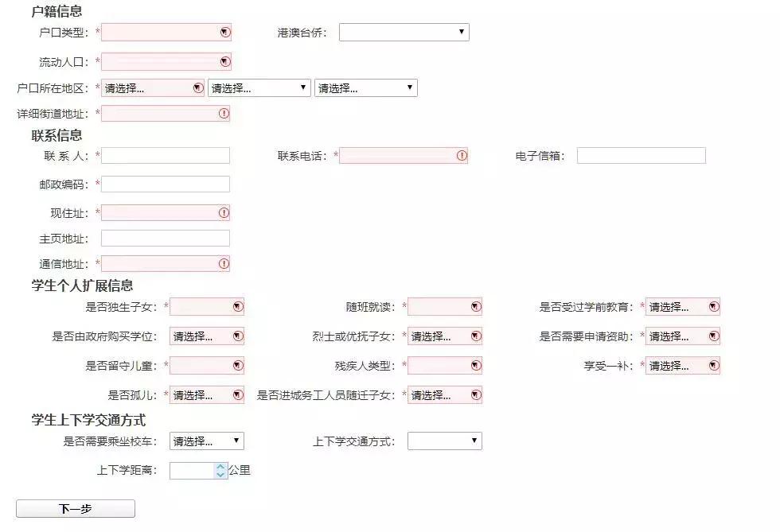This screenshot has height=532, width=780.
Task: Click the 邮政编码 input field
Action: 165,184
